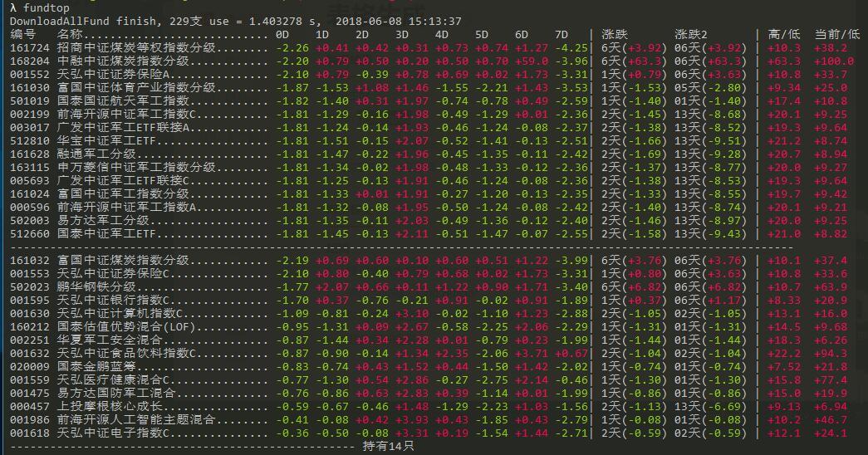
Task: Click the +3.71 value in 001632 row
Action: pos(532,354)
